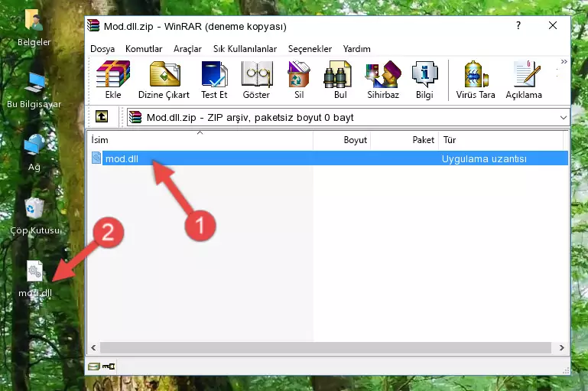Run Test Et on the archive
The width and height of the screenshot is (588, 391).
click(214, 80)
